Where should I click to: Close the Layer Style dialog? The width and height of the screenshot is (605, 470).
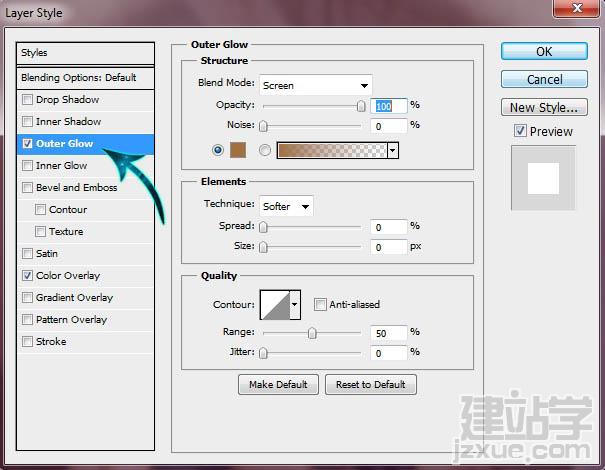click(577, 8)
